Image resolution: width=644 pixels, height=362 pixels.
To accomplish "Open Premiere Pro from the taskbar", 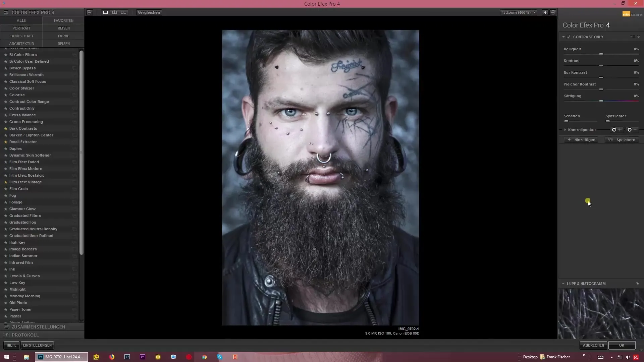I will point(143,357).
